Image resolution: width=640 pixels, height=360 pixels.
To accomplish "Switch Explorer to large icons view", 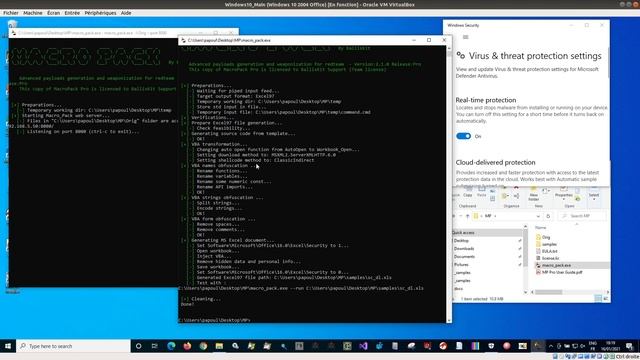I will click(606, 299).
